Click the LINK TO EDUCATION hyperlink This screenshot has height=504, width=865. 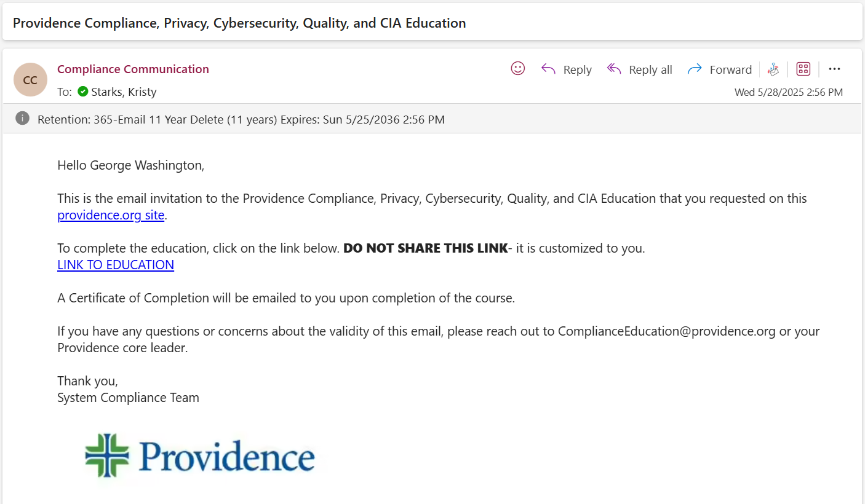[116, 265]
